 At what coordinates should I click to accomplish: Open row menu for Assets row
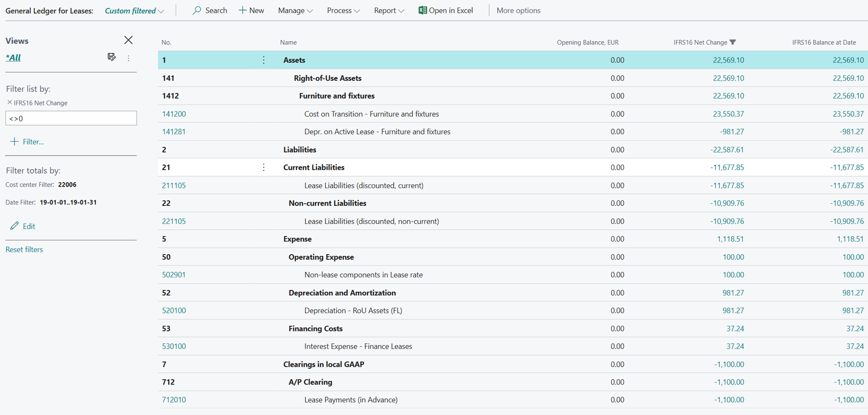click(x=264, y=60)
